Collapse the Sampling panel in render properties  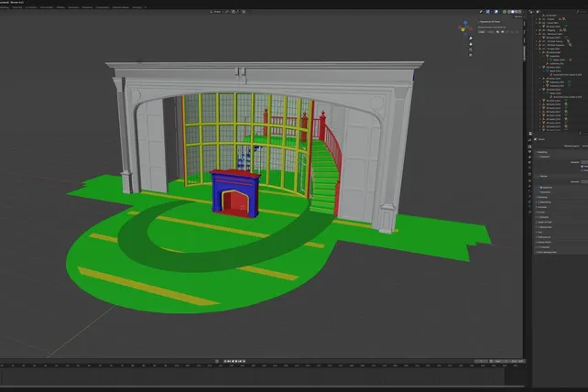tap(542, 152)
